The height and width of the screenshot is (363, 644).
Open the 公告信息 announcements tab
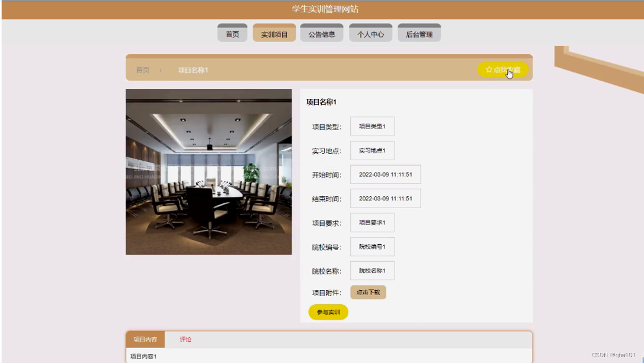(321, 32)
